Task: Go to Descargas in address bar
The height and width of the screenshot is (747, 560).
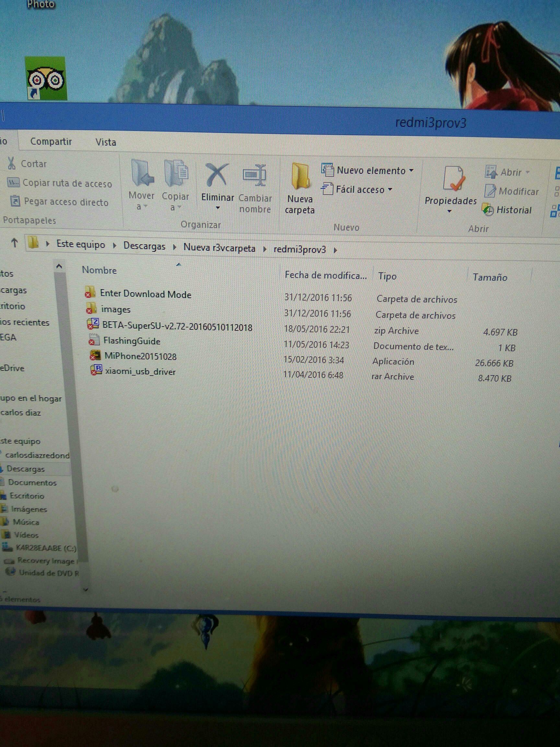Action: [144, 246]
